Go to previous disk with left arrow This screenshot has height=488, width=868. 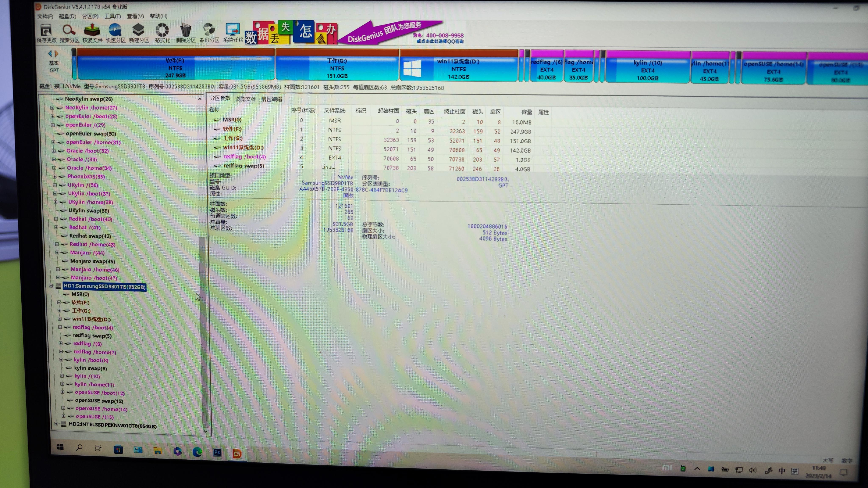[50, 54]
